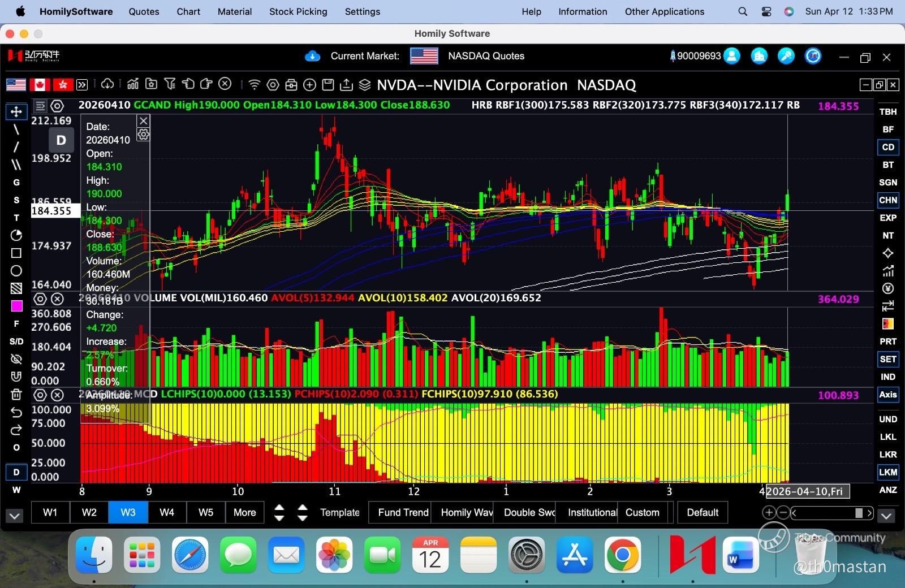Click the Default button
The height and width of the screenshot is (588, 905).
(703, 512)
